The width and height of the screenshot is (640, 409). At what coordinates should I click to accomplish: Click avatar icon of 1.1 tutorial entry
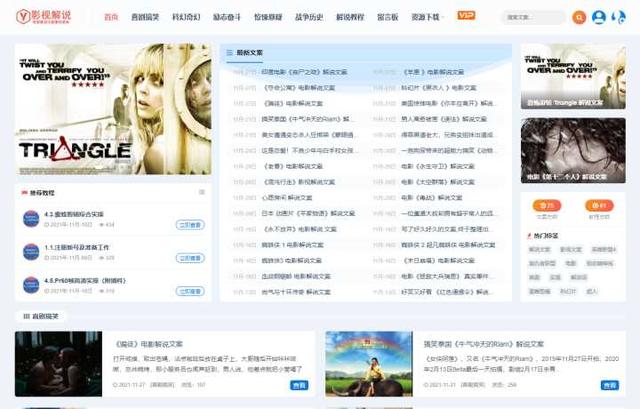coord(31,252)
